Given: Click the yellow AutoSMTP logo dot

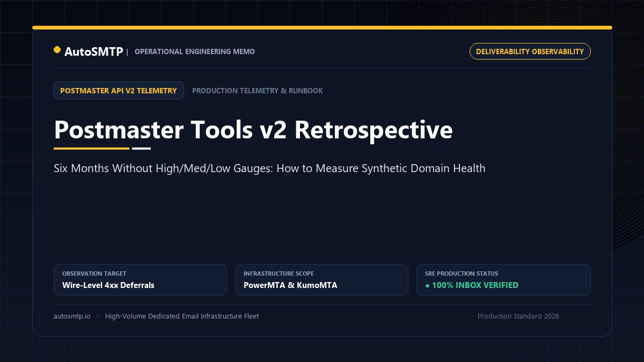Looking at the screenshot, I should click(x=57, y=50).
